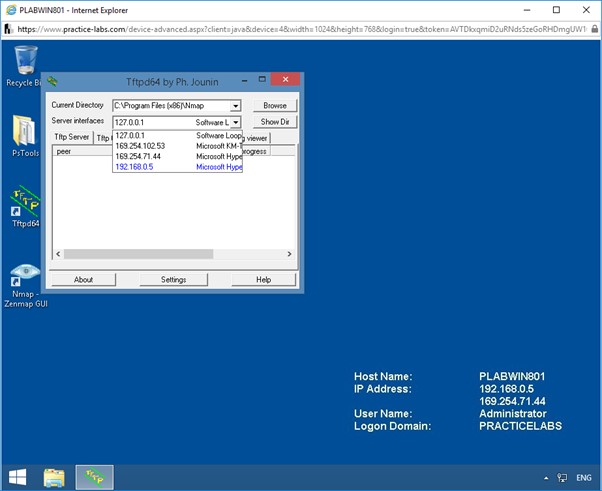This screenshot has width=602, height=491.
Task: Click the address bar lock icon
Action: pos(594,29)
